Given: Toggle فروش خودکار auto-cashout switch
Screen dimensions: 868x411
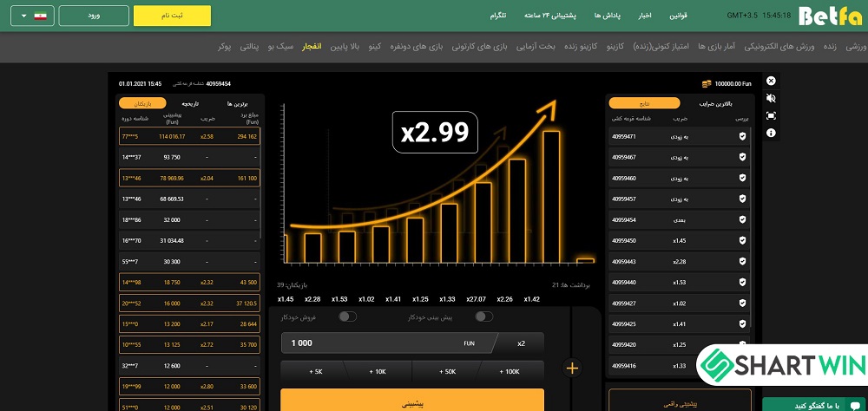Looking at the screenshot, I should point(348,316).
